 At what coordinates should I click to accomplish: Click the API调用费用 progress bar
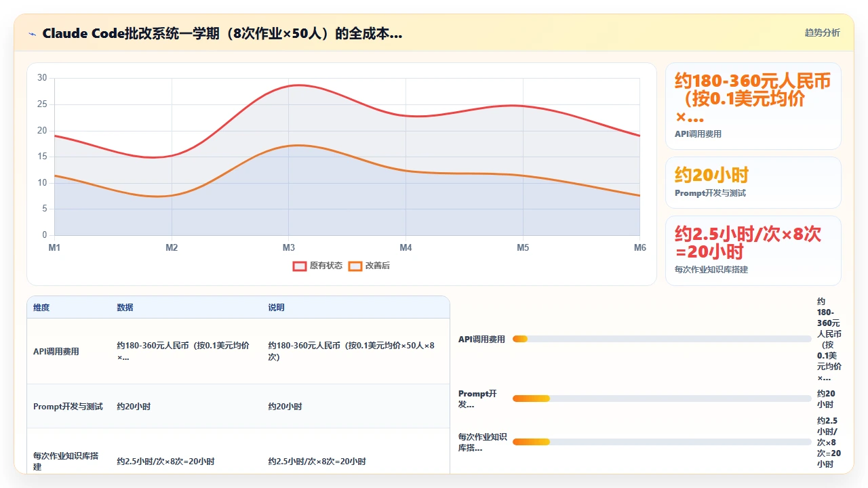point(662,339)
